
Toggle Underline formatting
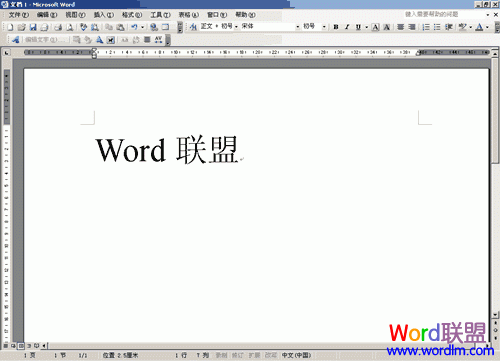[358, 27]
